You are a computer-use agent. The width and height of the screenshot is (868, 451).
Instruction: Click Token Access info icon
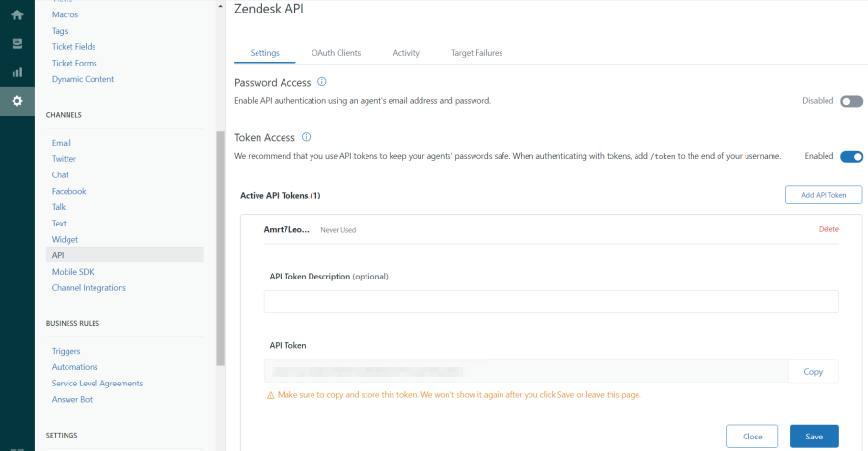click(306, 137)
